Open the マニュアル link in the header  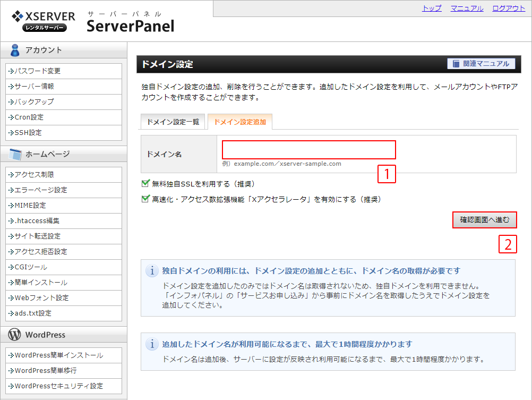click(467, 8)
